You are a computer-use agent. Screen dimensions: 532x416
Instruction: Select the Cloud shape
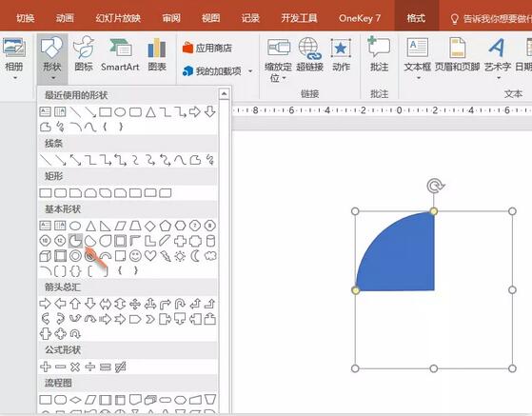(210, 256)
